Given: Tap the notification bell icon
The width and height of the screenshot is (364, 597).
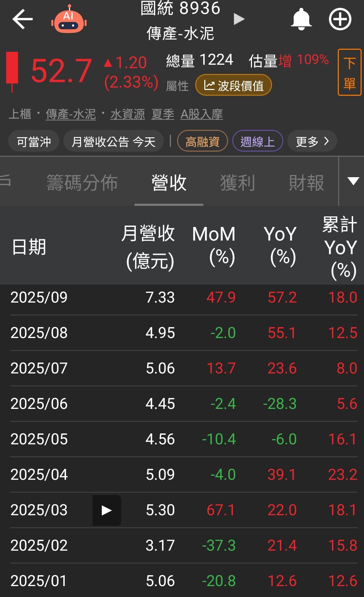Looking at the screenshot, I should click(x=301, y=19).
